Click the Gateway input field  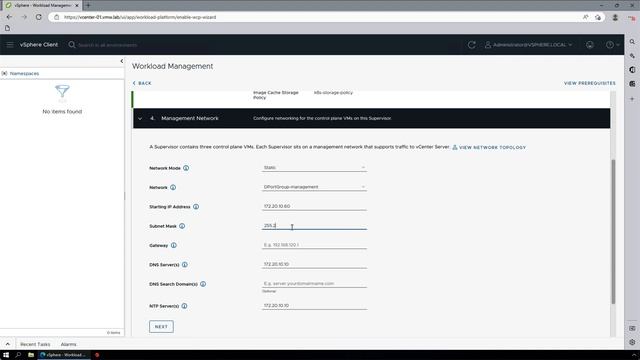[x=314, y=245]
